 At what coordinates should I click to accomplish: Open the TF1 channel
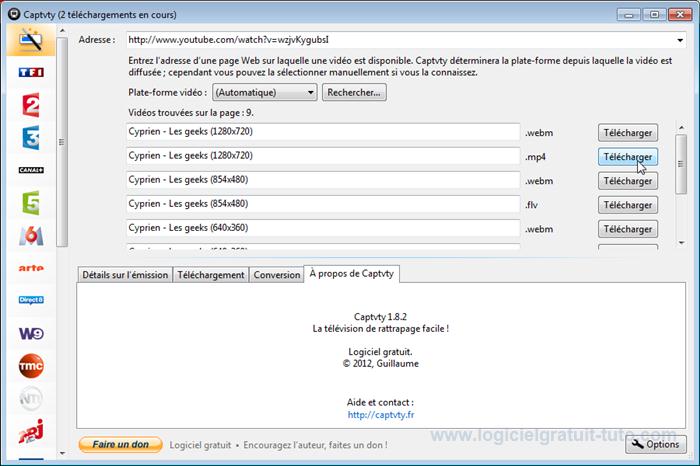tap(31, 72)
